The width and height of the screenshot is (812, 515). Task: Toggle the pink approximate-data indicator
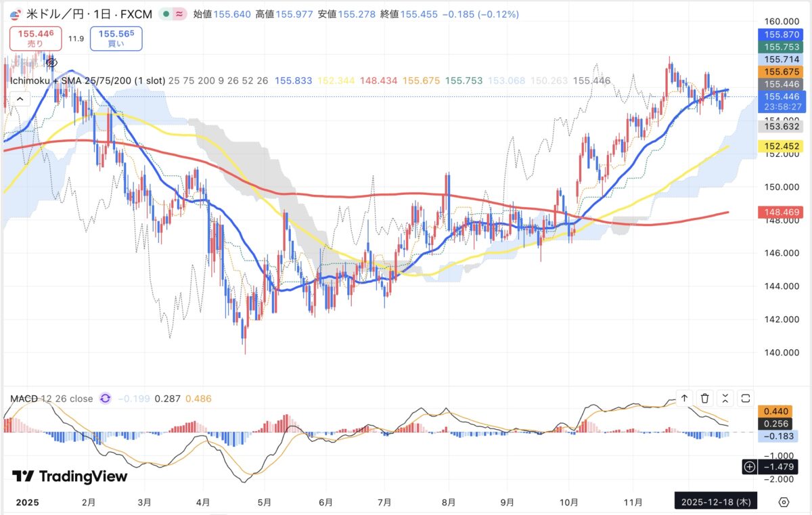[180, 14]
